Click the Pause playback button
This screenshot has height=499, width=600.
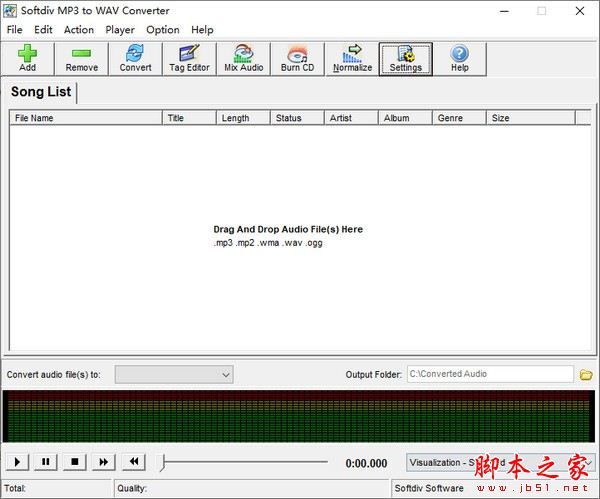tap(46, 462)
